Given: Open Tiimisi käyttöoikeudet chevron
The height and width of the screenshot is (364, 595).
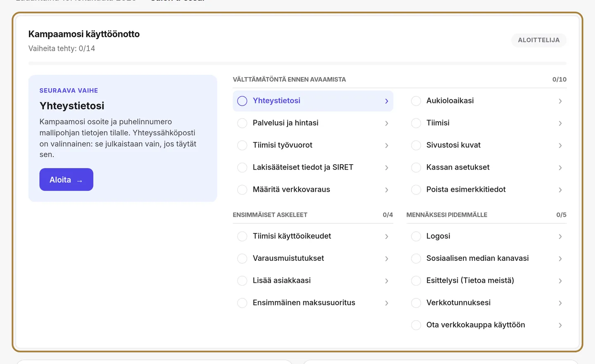Looking at the screenshot, I should pyautogui.click(x=387, y=236).
